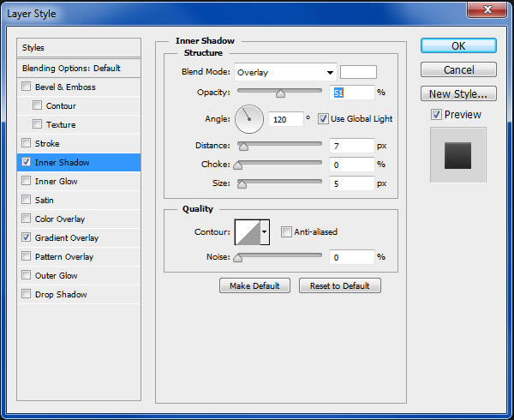Click the Distance value field

(x=352, y=146)
